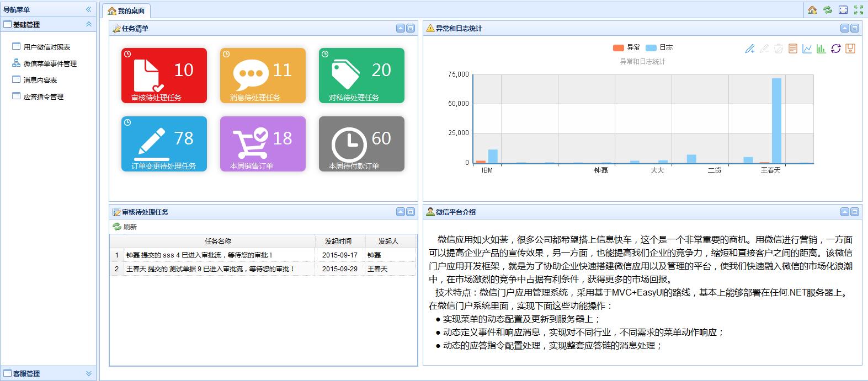Click the 基础管理 section header label
Viewport: 868px width, 381px height.
click(x=26, y=24)
